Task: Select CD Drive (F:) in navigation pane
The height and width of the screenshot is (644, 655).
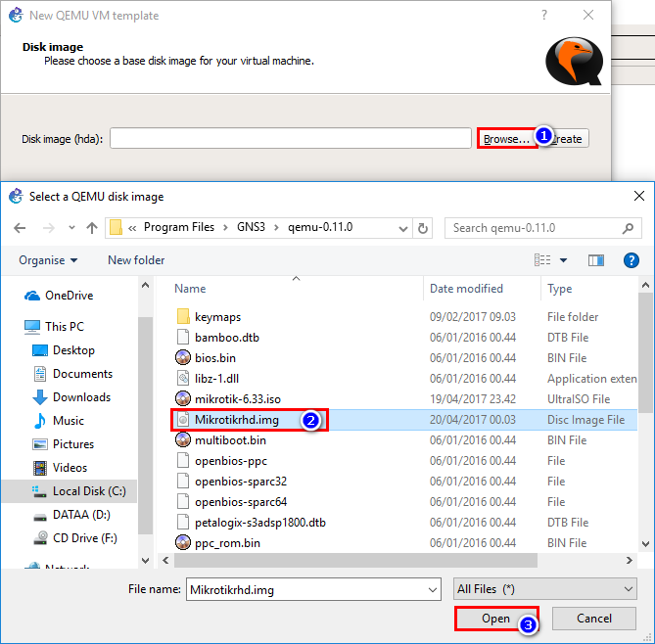Action: click(75, 538)
